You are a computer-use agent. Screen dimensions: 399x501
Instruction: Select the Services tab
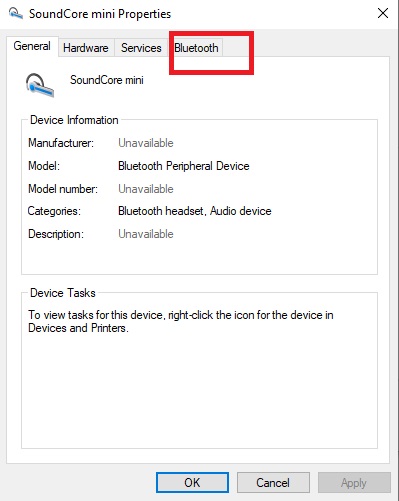tap(141, 48)
